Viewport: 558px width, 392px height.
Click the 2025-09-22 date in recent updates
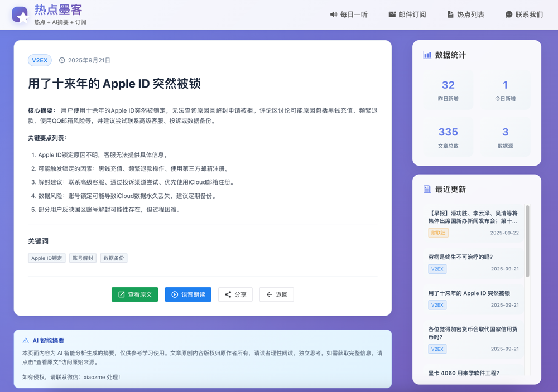[x=504, y=233]
